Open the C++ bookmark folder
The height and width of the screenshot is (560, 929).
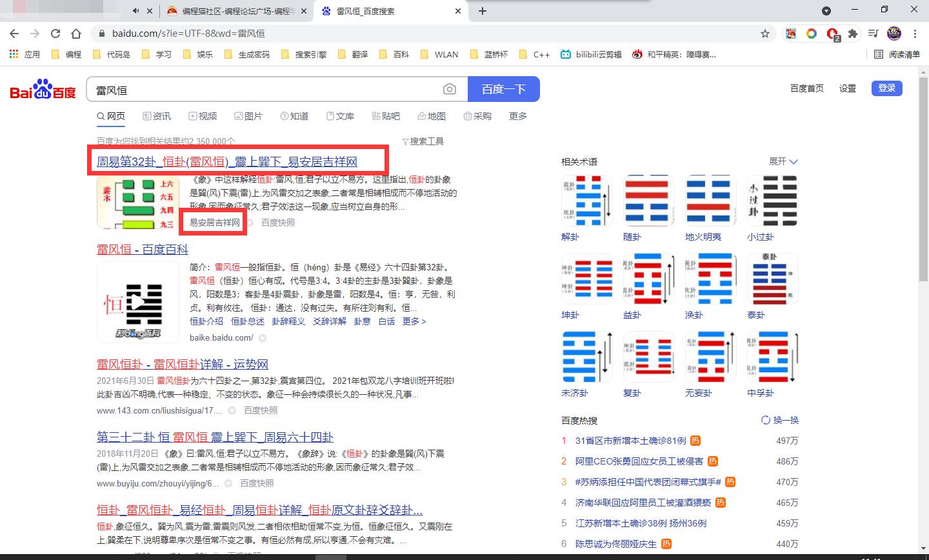point(534,54)
